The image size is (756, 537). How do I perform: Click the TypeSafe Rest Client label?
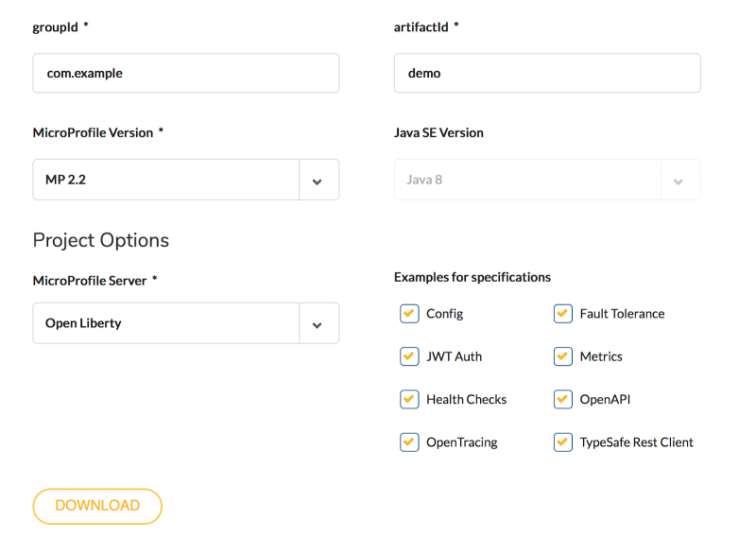tap(636, 442)
